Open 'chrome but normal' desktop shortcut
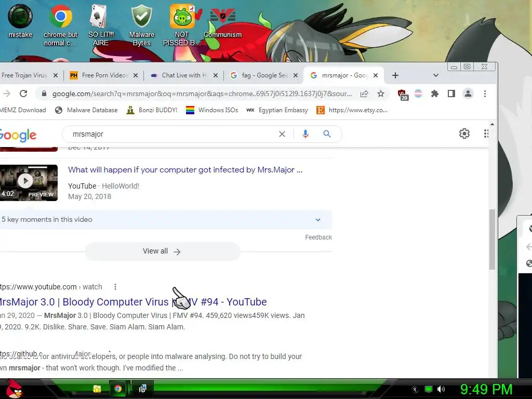The height and width of the screenshot is (399, 532). tap(60, 24)
